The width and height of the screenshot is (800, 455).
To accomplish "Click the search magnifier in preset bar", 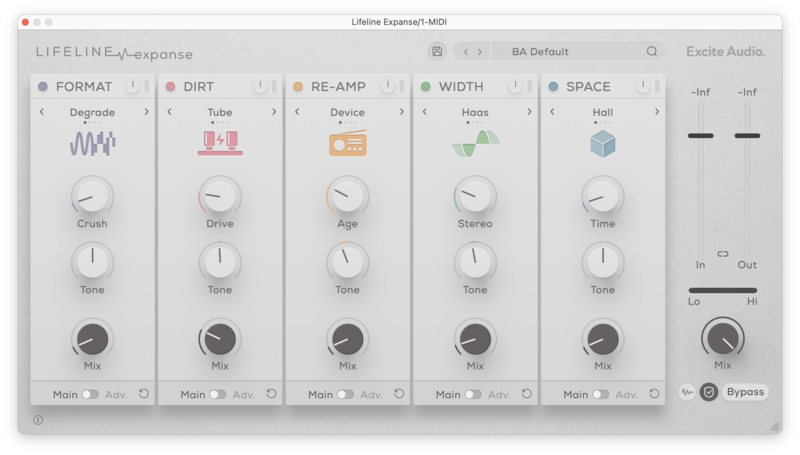I will (652, 52).
